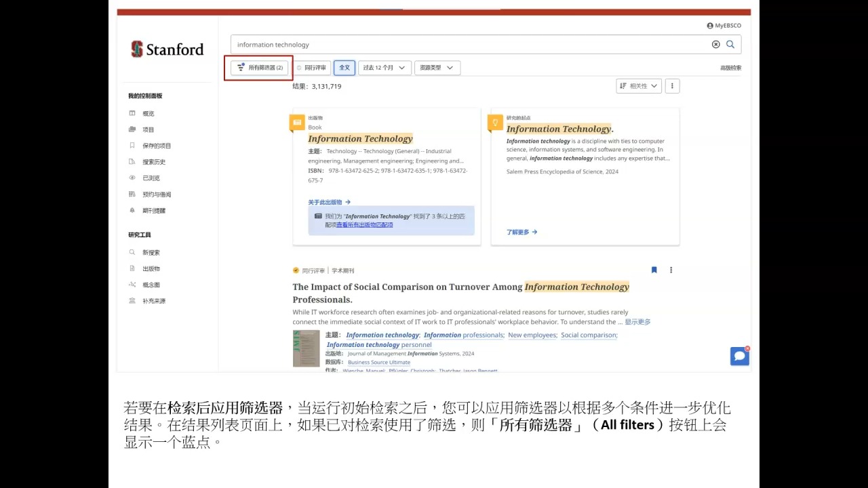Open subject Information professionals link
868x488 pixels.
tap(464, 335)
